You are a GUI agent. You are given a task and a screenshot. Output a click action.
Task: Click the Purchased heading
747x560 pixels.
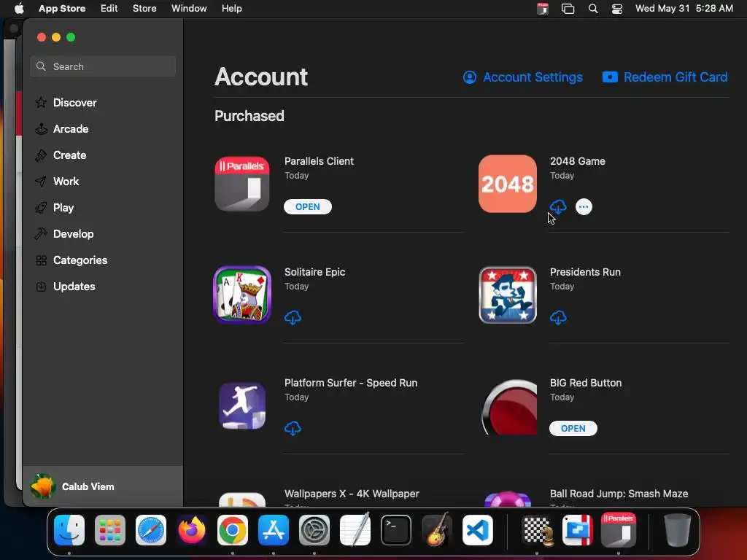[249, 116]
